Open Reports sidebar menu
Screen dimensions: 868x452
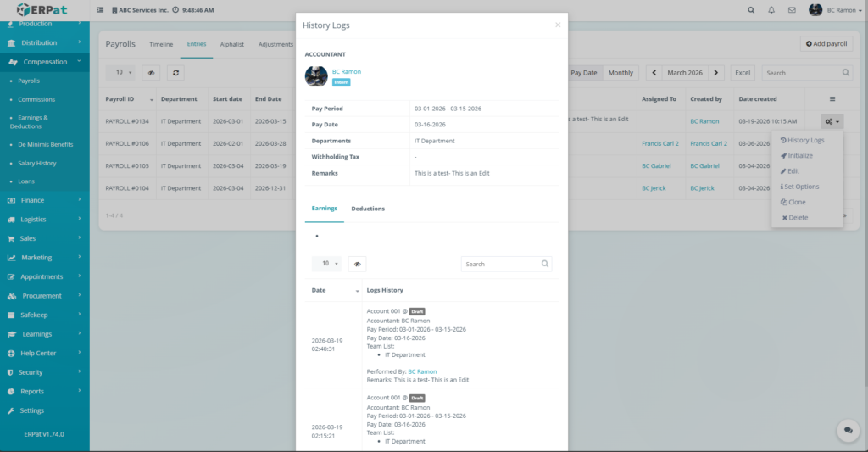pos(45,391)
